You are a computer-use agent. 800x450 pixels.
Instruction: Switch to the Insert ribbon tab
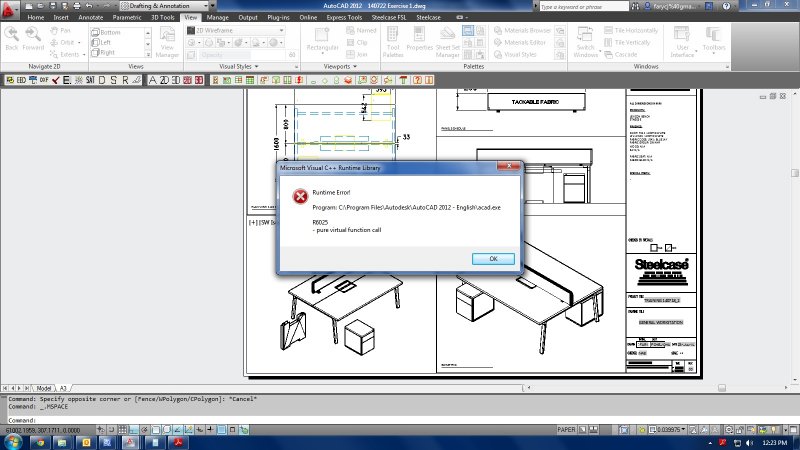[61, 17]
